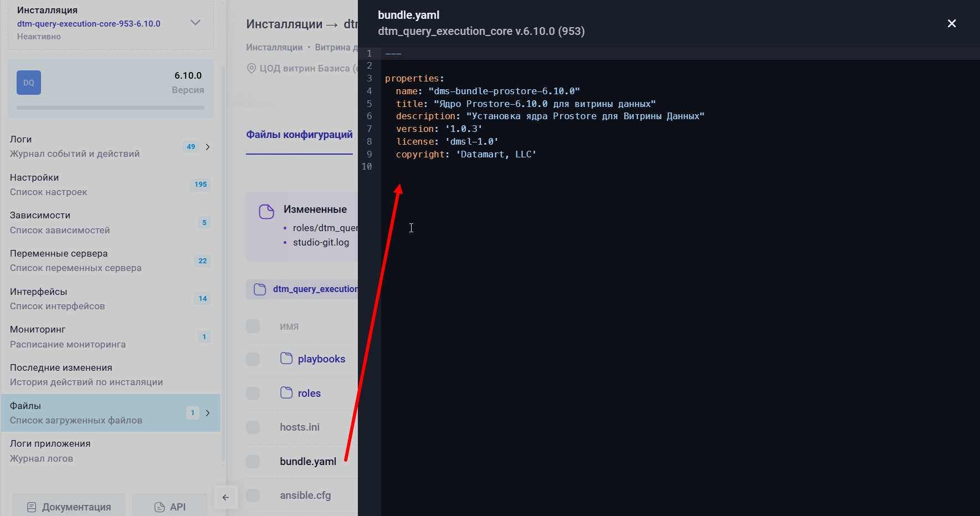980x516 pixels.
Task: Expand the installation selector dropdown
Action: point(195,23)
